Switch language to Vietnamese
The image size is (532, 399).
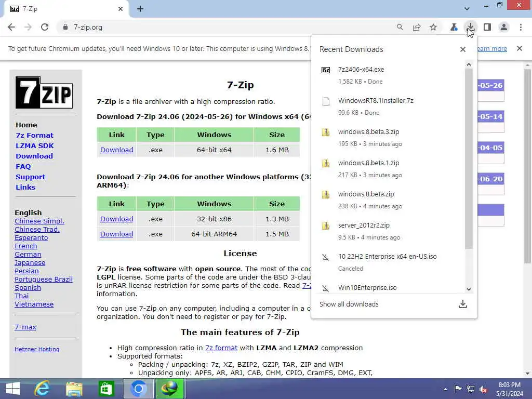pyautogui.click(x=34, y=304)
